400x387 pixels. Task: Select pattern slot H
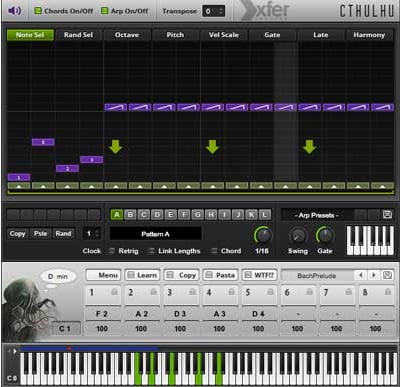[x=211, y=215]
